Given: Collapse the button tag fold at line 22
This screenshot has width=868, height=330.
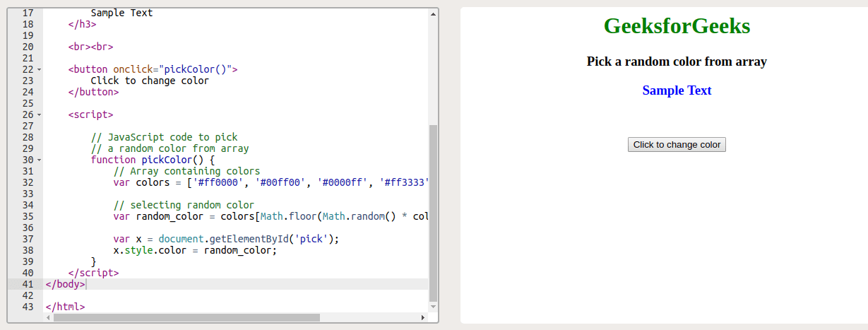Looking at the screenshot, I should (x=39, y=69).
